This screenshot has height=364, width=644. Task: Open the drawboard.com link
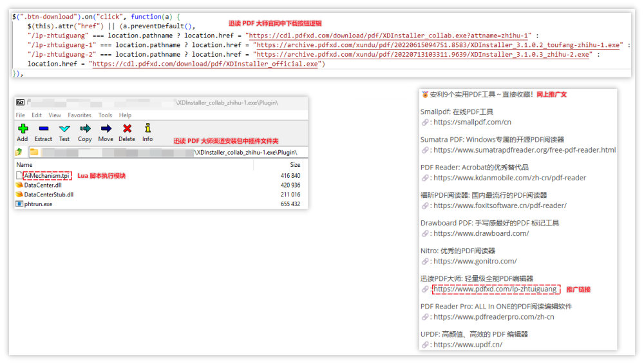pyautogui.click(x=481, y=234)
